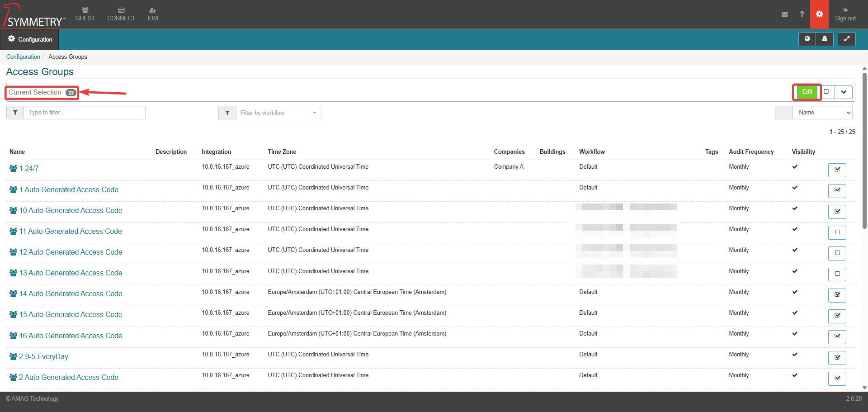This screenshot has width=868, height=412.
Task: Toggle fullscreen with the expand arrows icon
Action: click(x=846, y=39)
